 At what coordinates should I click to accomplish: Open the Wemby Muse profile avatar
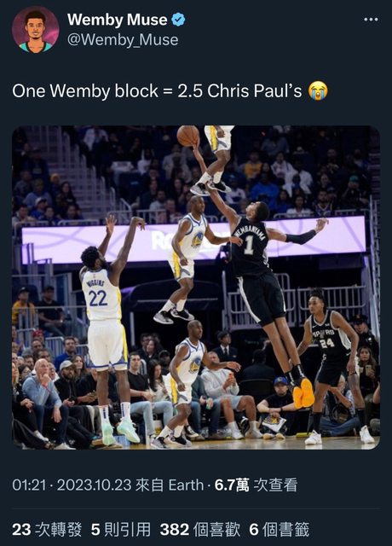[36, 30]
